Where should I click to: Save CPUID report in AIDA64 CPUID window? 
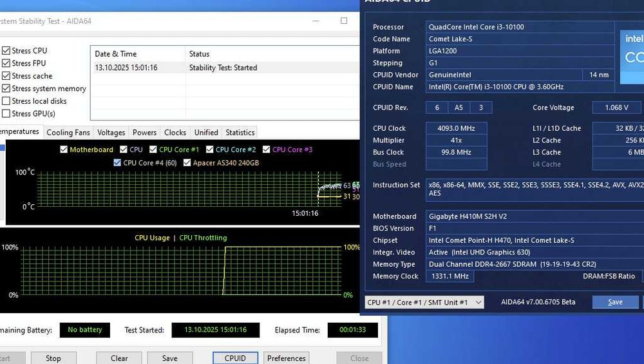coord(615,302)
